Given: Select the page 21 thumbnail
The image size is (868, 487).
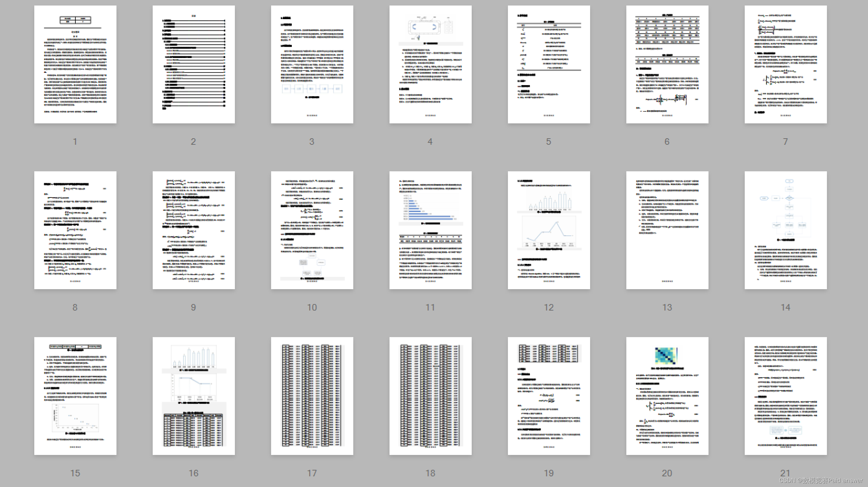Looking at the screenshot, I should 786,396.
